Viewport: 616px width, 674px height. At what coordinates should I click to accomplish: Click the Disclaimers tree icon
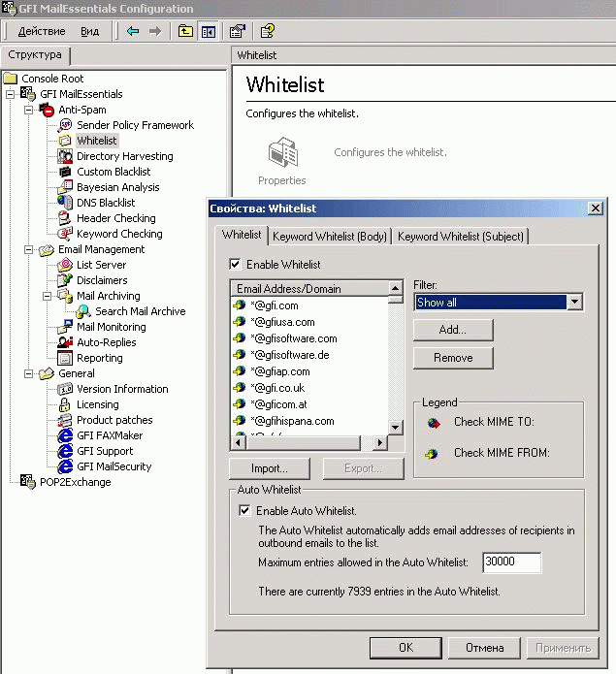pyautogui.click(x=65, y=280)
